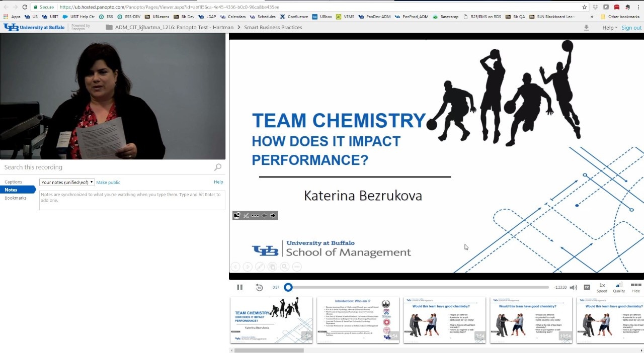Switch to the Captions tab
Image resolution: width=644 pixels, height=353 pixels.
point(14,182)
